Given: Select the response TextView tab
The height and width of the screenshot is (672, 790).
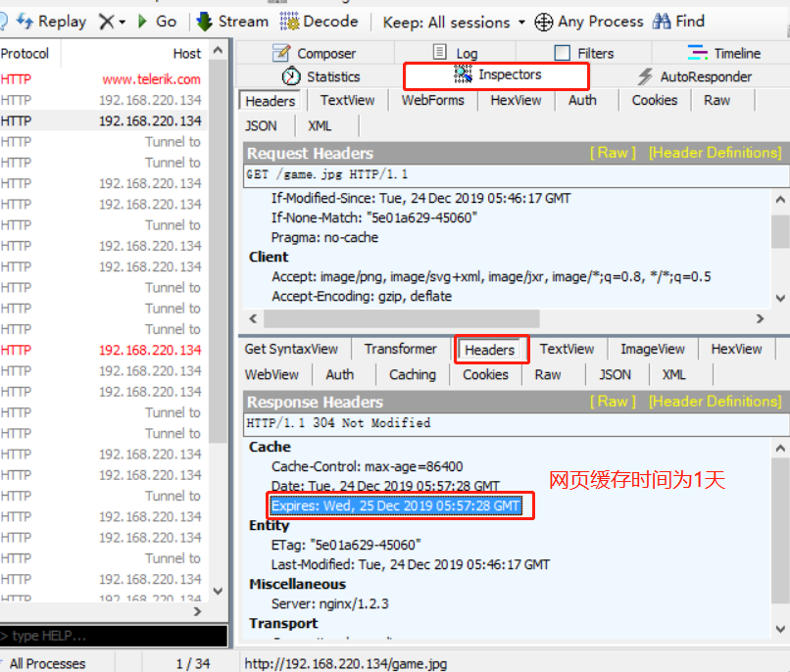Looking at the screenshot, I should coord(567,349).
